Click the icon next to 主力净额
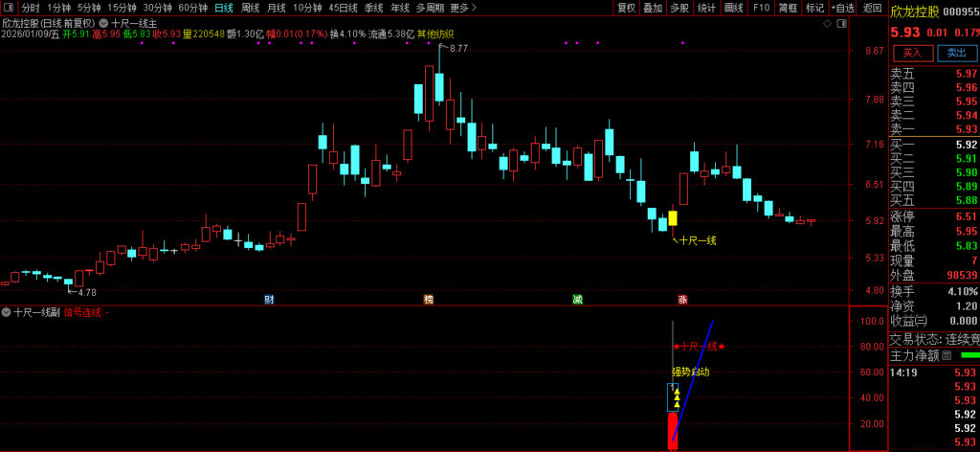 click(946, 355)
